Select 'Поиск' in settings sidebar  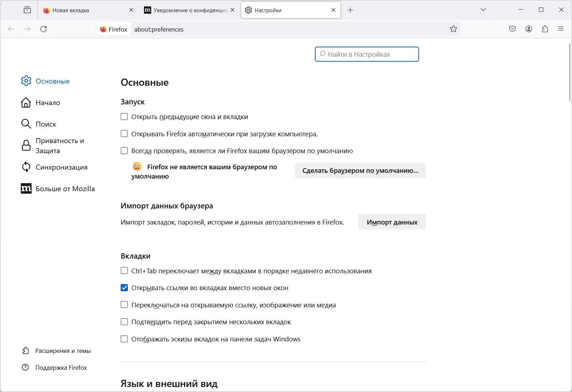click(x=46, y=124)
